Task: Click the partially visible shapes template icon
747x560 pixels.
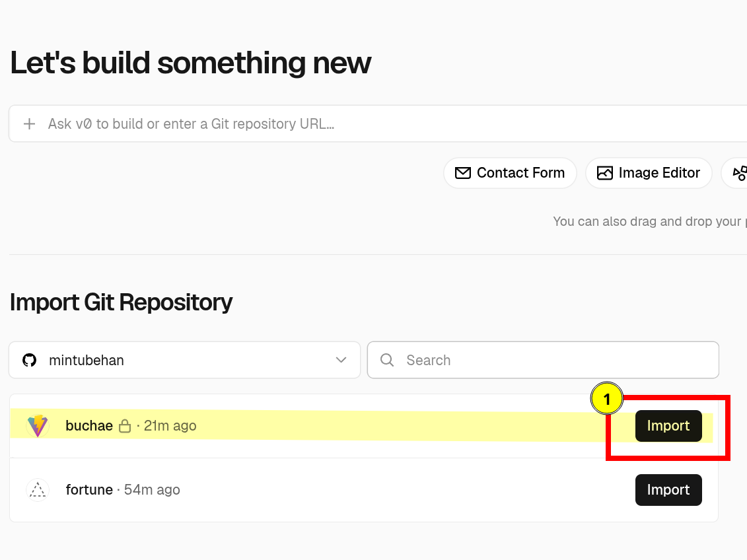Action: [740, 173]
